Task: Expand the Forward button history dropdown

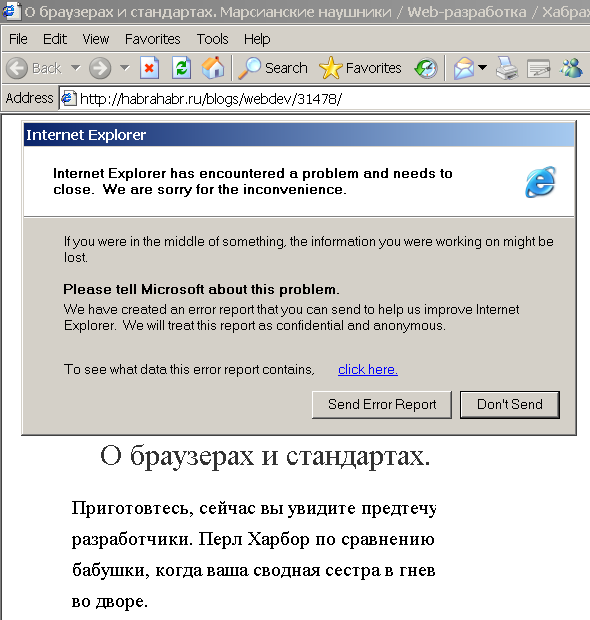Action: [125, 68]
